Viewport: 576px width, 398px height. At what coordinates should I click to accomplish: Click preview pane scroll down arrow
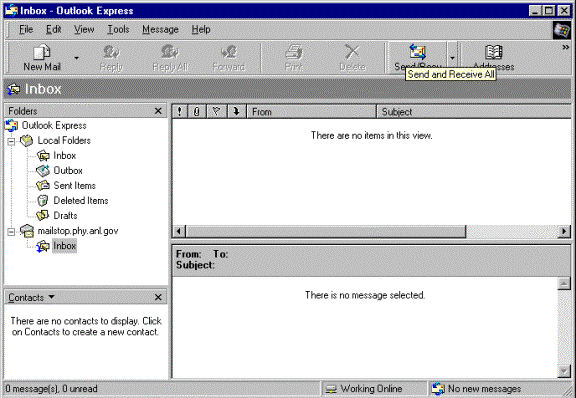[564, 371]
